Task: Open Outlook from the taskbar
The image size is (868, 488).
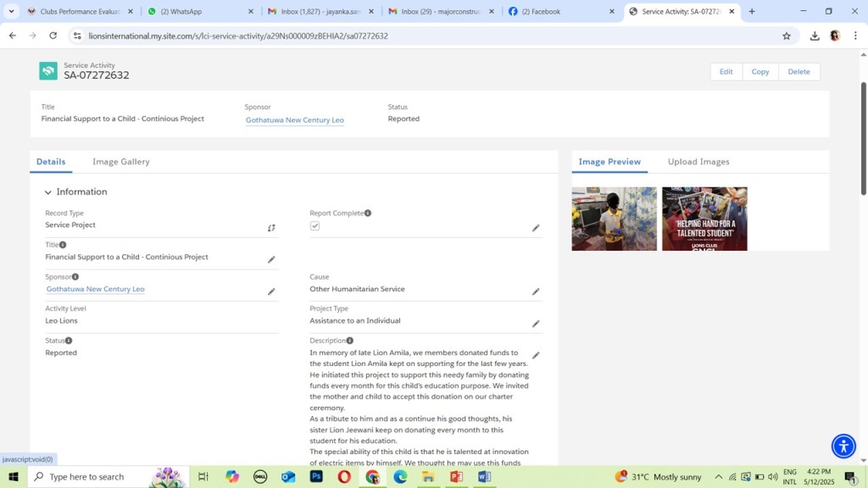Action: click(x=288, y=476)
